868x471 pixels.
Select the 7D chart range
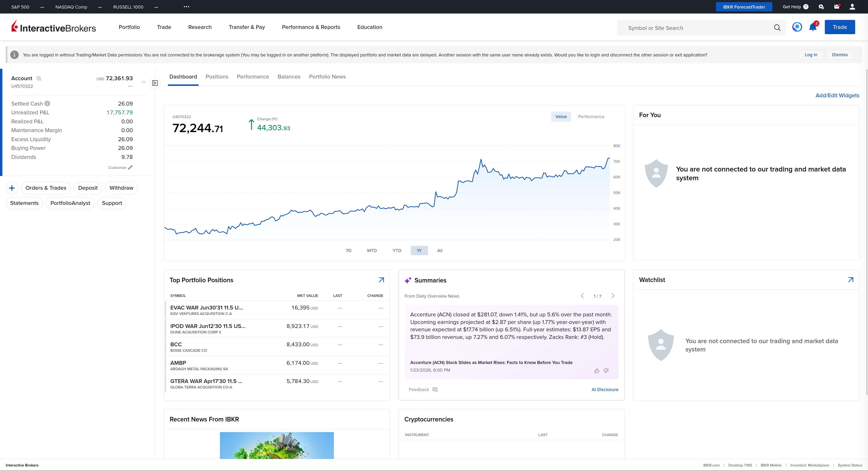tap(348, 250)
